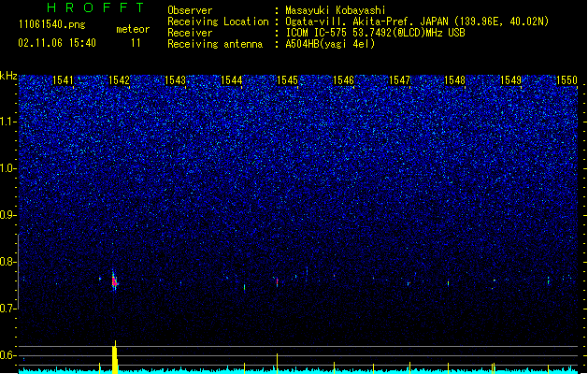Click time marker 1545

coord(287,80)
